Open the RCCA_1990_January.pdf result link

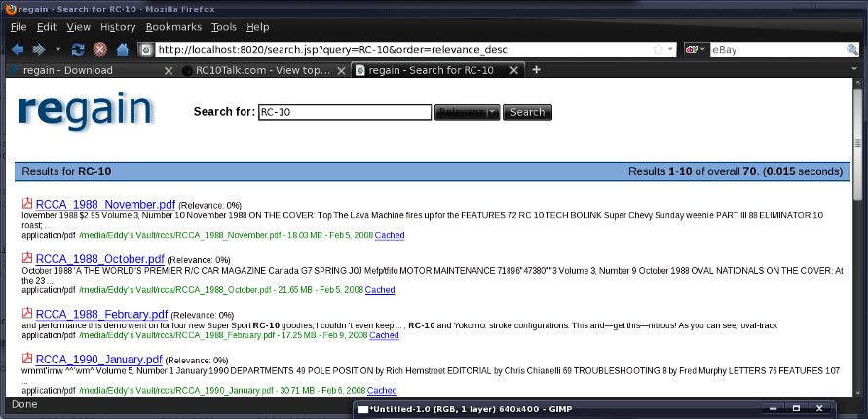click(x=98, y=360)
